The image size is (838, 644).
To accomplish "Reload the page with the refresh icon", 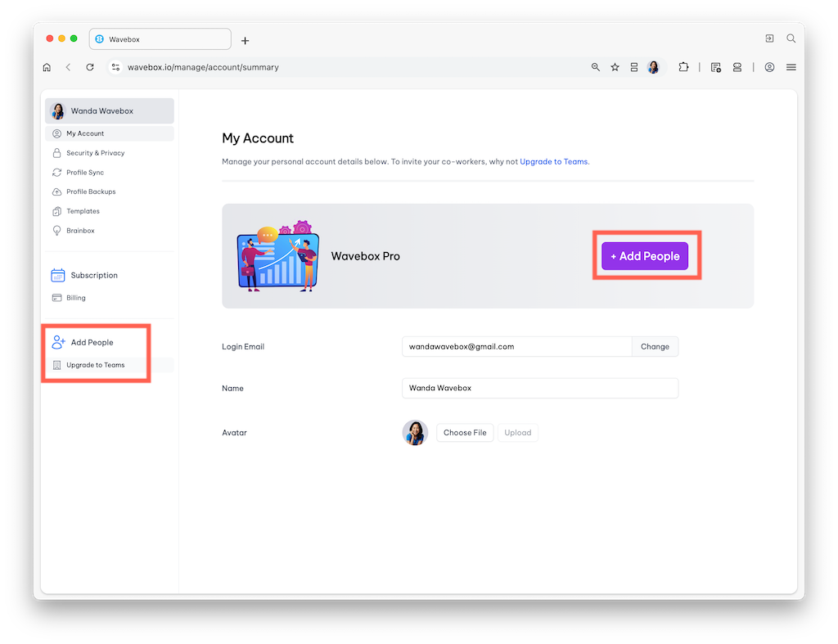I will point(90,67).
